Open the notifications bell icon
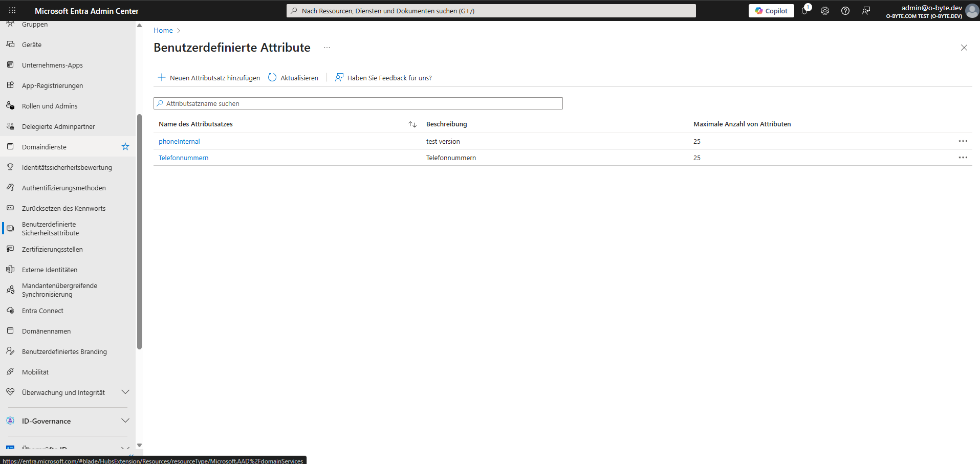The image size is (980, 464). tap(804, 11)
